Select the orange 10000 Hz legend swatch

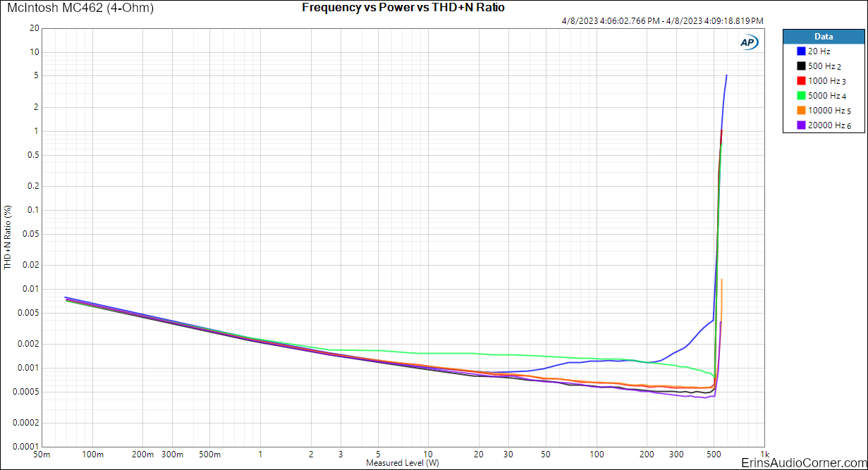[x=801, y=111]
